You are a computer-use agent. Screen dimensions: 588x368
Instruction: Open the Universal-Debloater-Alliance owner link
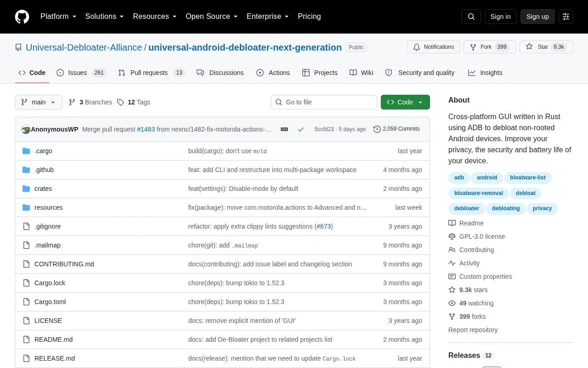(x=84, y=47)
